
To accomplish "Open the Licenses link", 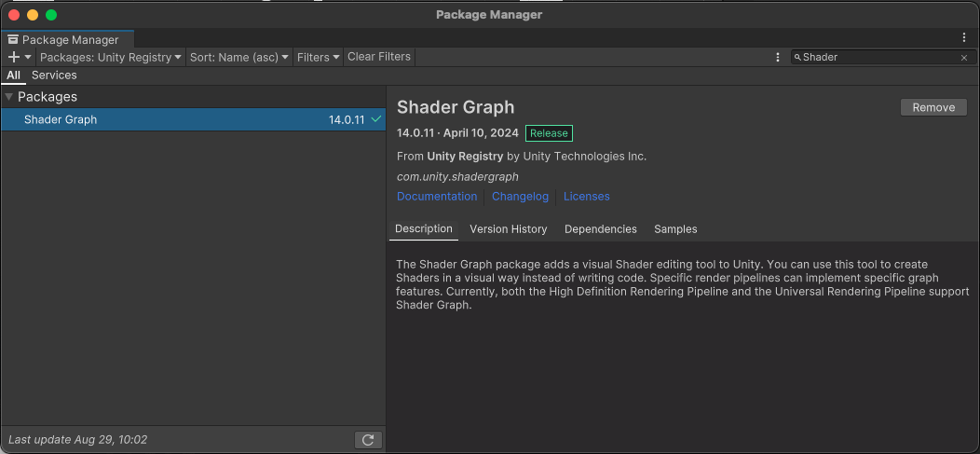I will point(586,197).
